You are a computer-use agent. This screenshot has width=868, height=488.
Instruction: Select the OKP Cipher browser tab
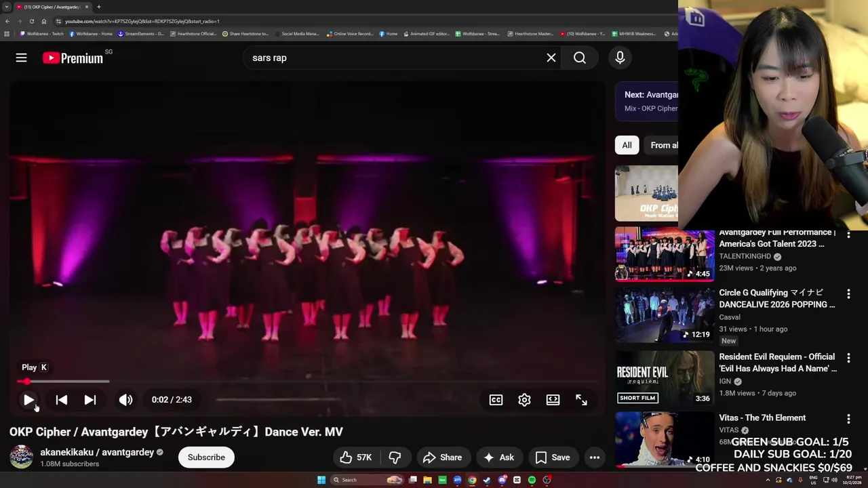(x=53, y=7)
